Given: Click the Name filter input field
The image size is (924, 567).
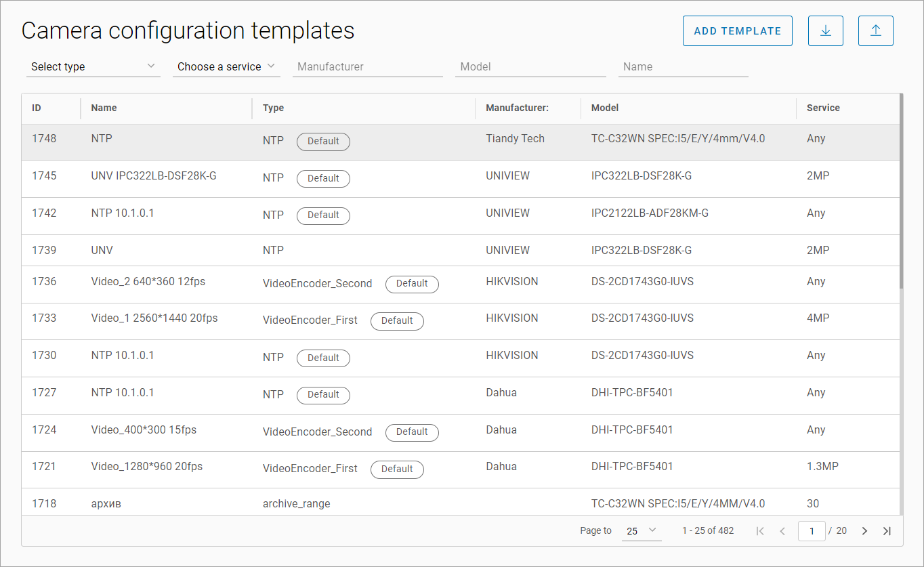Looking at the screenshot, I should point(683,66).
